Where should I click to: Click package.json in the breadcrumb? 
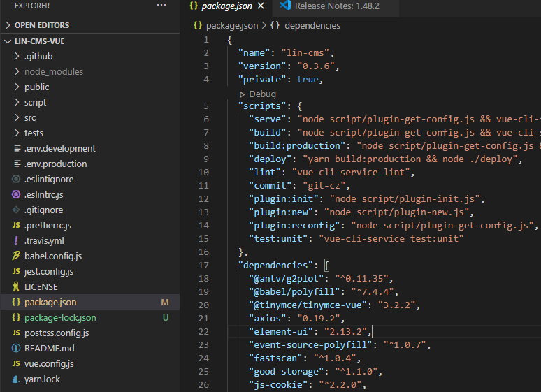[x=232, y=26]
